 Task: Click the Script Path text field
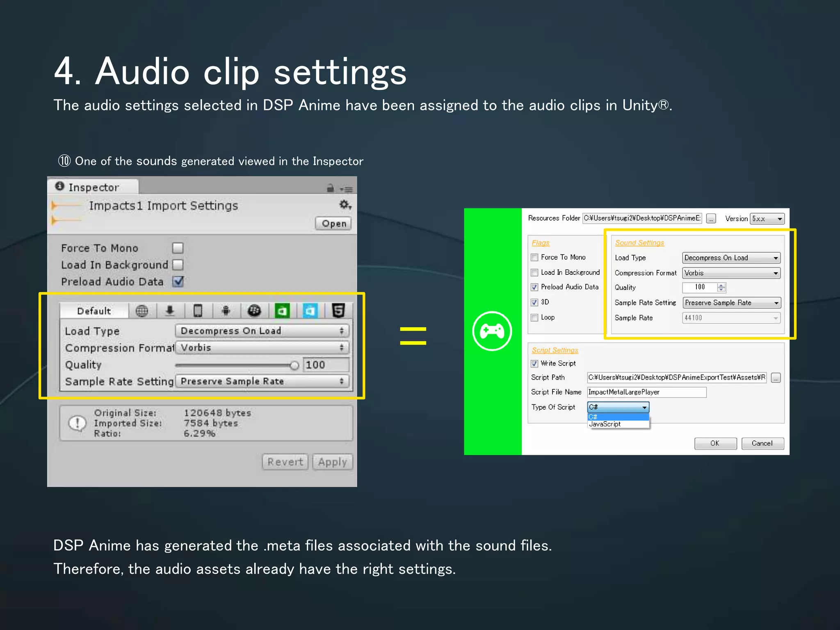677,378
